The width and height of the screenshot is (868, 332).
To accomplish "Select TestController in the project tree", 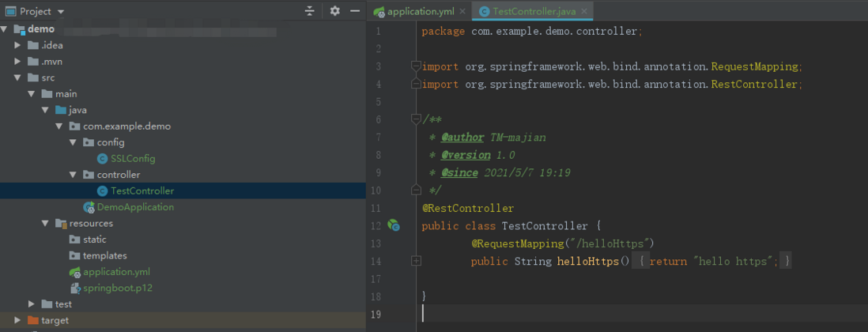I will [x=142, y=191].
